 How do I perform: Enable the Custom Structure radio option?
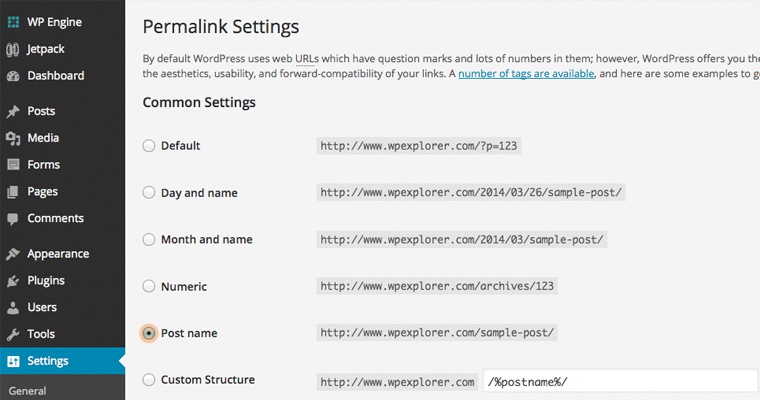[x=149, y=380]
